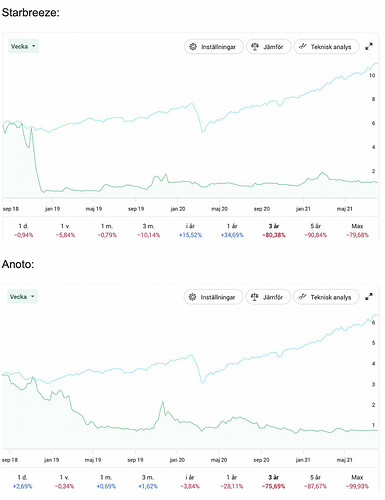Viewport: 385px width, 500px height.
Task: Click Jämför on the Starbreeze chart
Action: pyautogui.click(x=269, y=47)
